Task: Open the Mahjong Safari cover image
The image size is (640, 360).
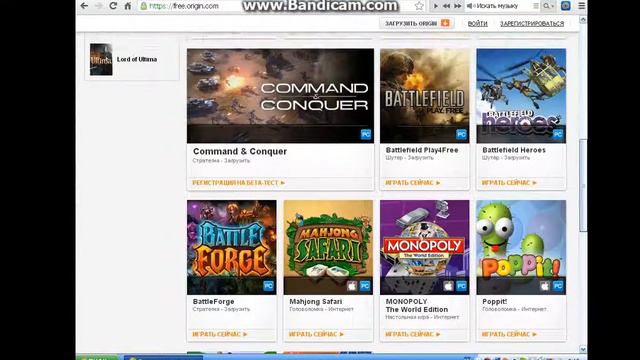Action: (x=328, y=247)
